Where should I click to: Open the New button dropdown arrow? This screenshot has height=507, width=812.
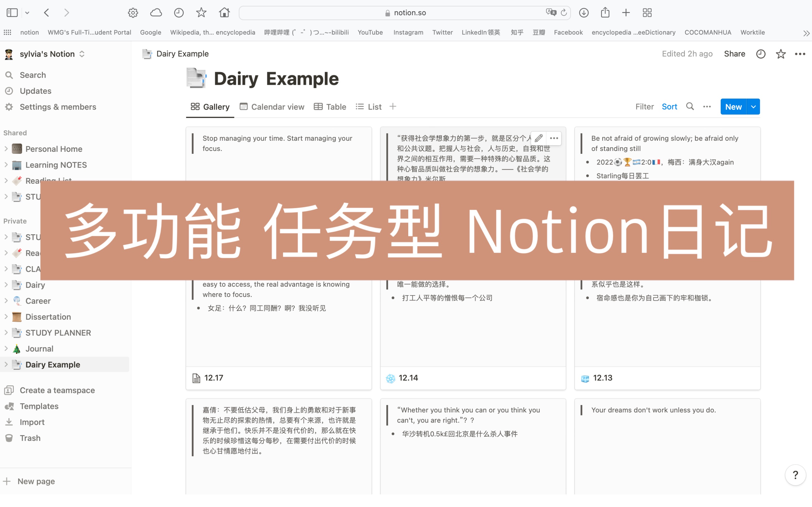(x=753, y=106)
